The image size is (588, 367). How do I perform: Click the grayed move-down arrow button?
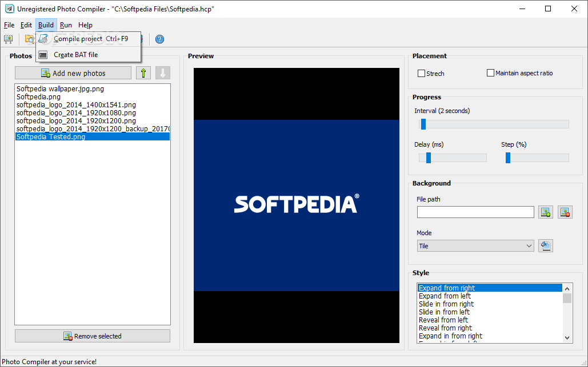[x=163, y=73]
